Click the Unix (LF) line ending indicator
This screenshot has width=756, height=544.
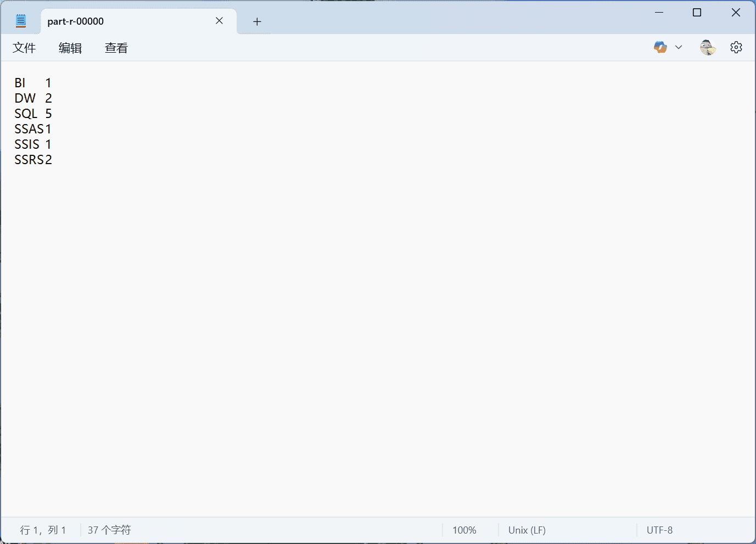[x=527, y=530]
